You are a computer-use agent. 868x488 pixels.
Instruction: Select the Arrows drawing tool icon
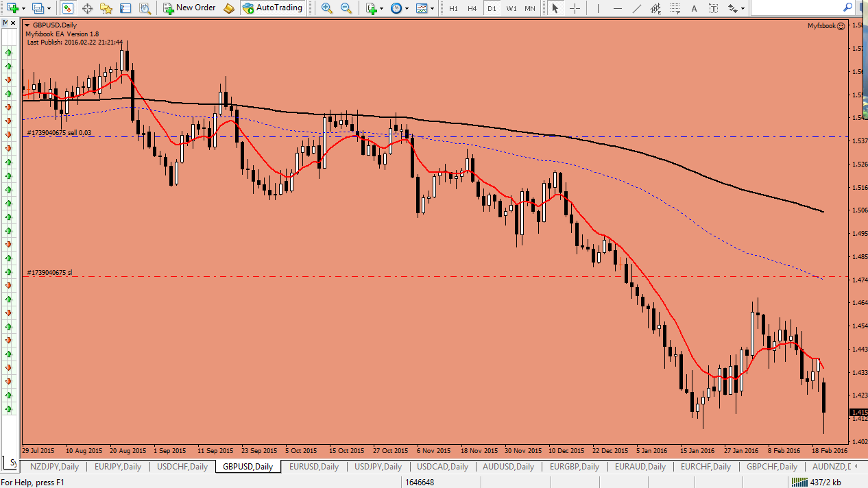[x=732, y=8]
